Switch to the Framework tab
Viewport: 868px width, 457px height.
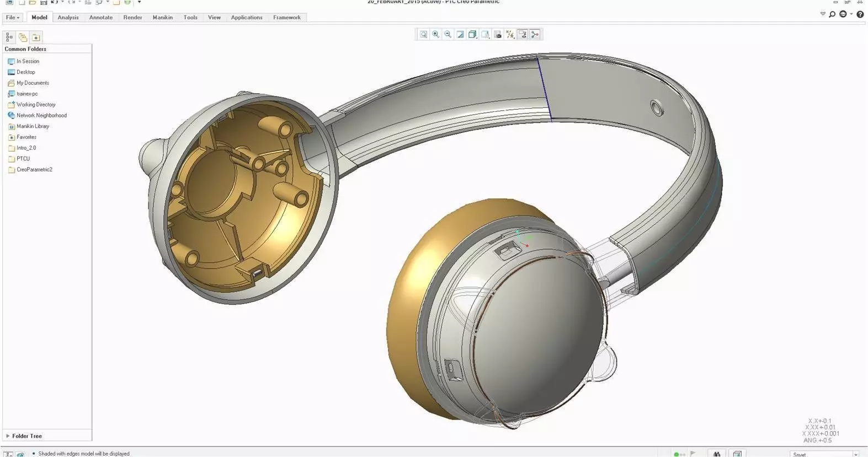287,18
